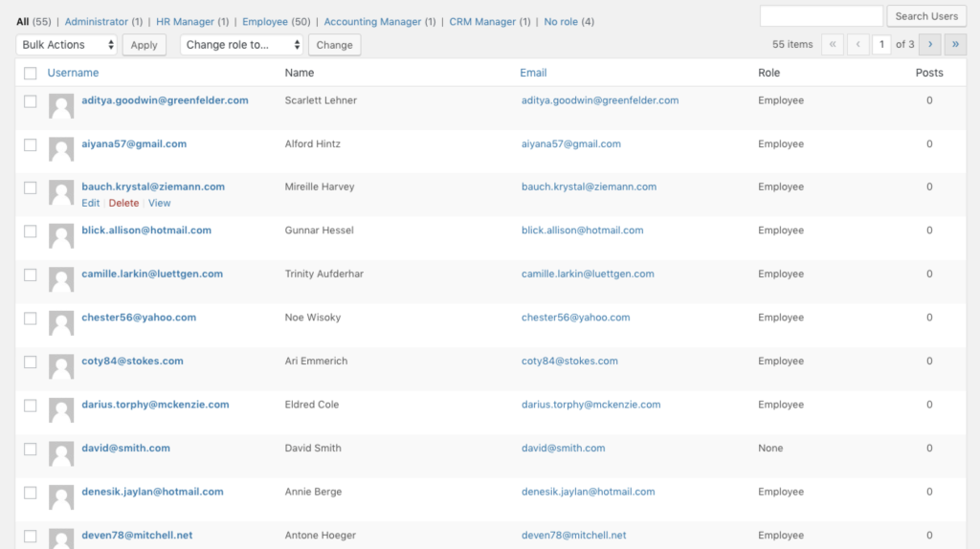980x549 pixels.
Task: Focus the user search text box
Action: (821, 16)
